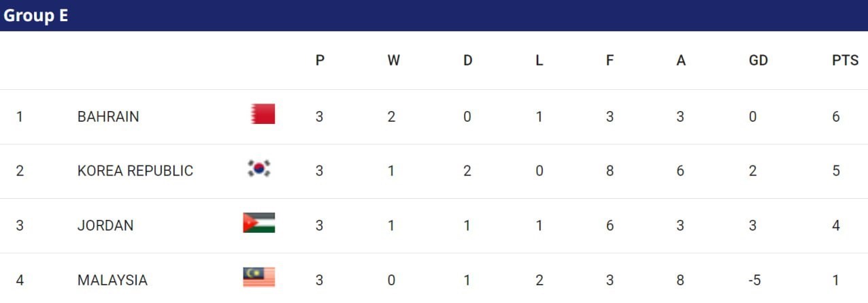This screenshot has height=303, width=868.
Task: Click the Malaysia flag icon
Action: click(259, 277)
